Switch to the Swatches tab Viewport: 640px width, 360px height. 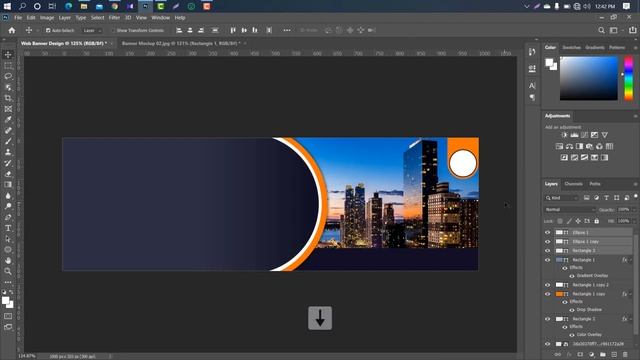pos(571,47)
